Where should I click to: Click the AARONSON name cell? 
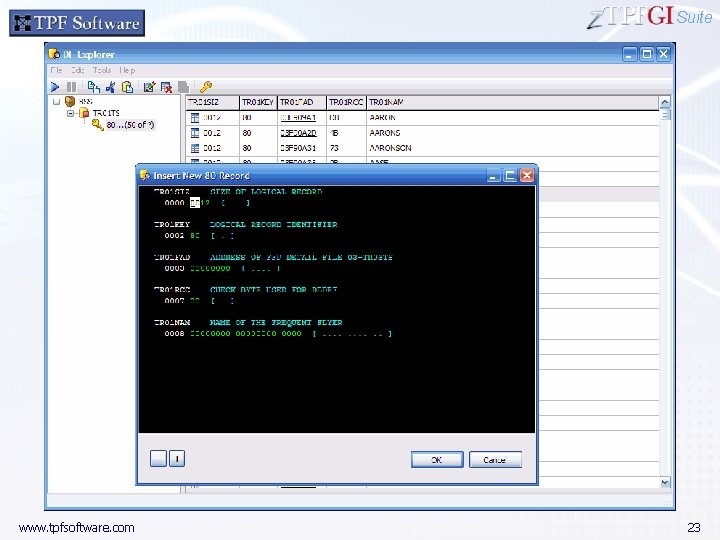point(390,148)
